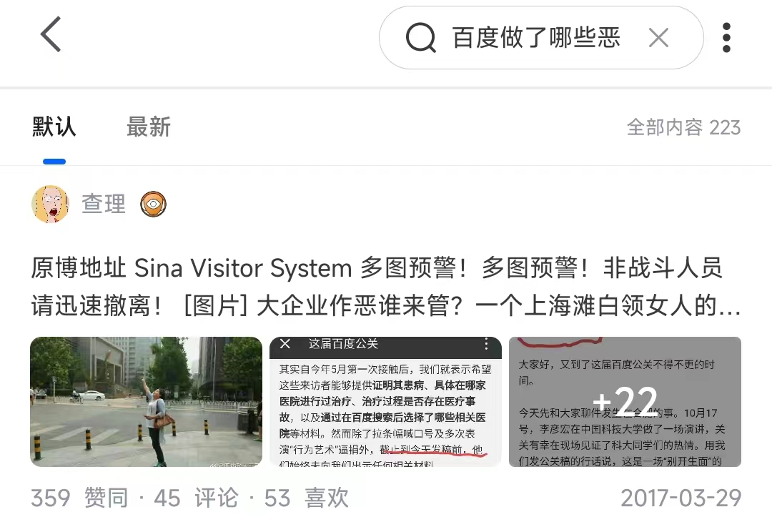Tap the back arrow icon

tap(51, 34)
